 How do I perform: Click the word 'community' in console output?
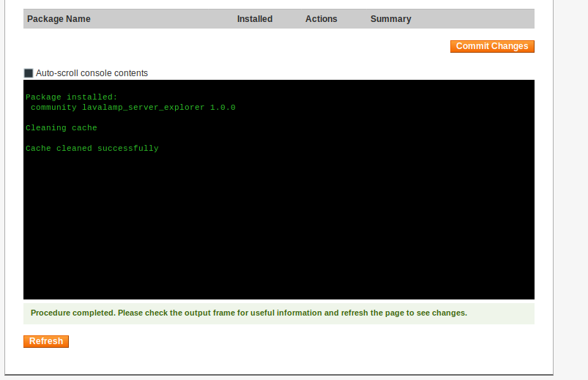53,107
